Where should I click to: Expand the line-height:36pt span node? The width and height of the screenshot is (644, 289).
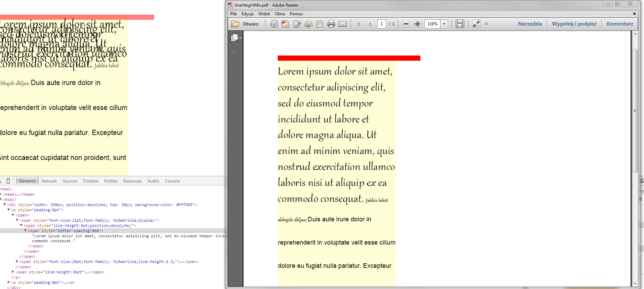click(x=13, y=272)
